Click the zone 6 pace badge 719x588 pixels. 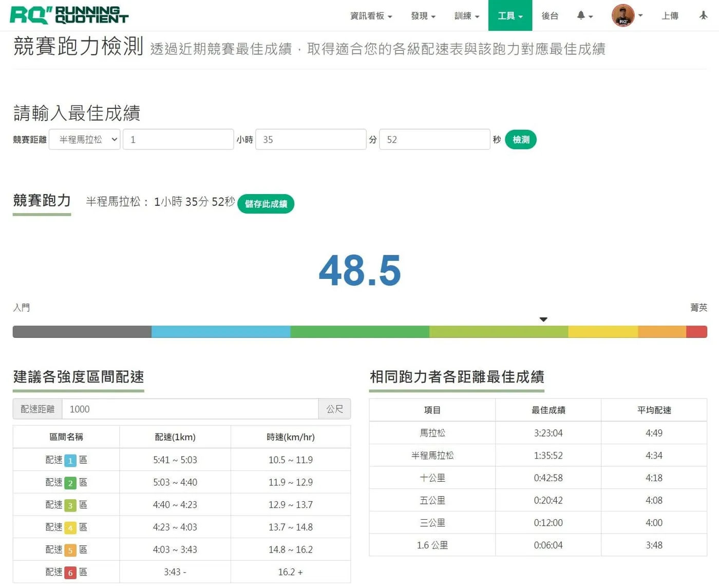click(x=70, y=573)
